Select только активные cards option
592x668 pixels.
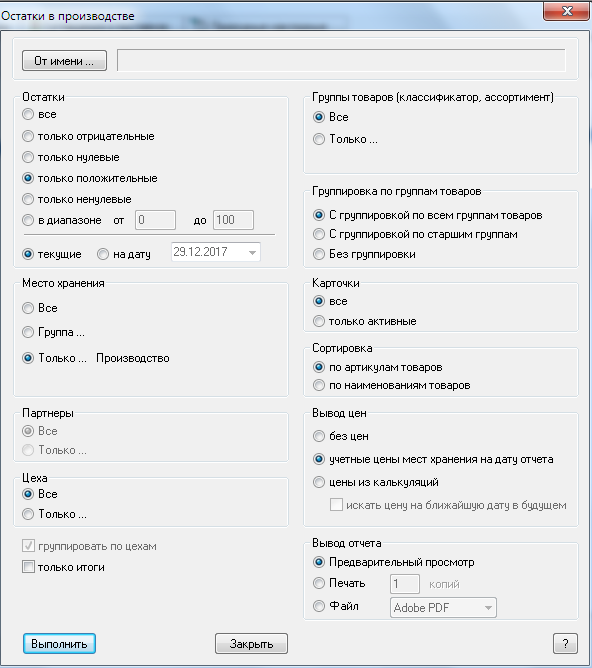point(319,321)
